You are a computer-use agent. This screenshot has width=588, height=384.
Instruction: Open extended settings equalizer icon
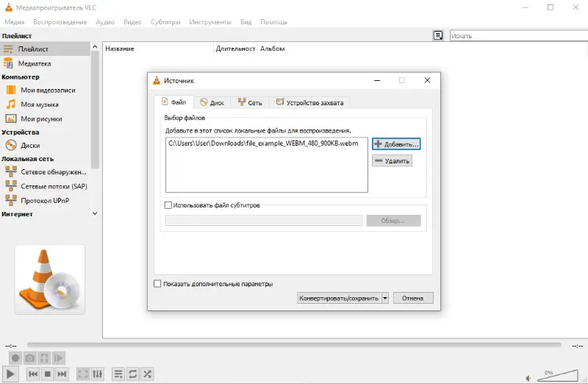pyautogui.click(x=97, y=374)
